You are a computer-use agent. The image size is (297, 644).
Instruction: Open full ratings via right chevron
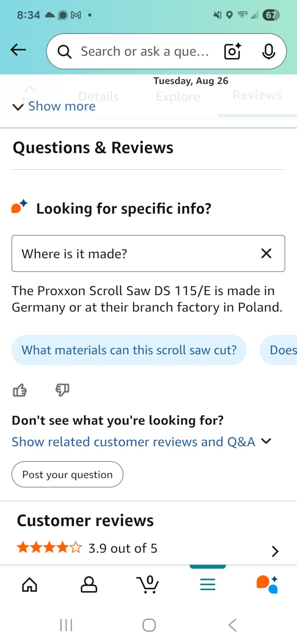(x=274, y=551)
